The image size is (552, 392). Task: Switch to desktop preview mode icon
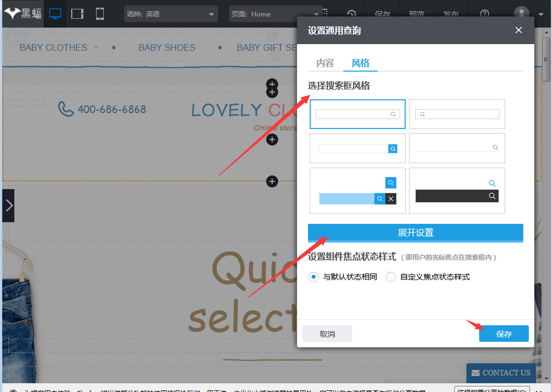tap(55, 14)
